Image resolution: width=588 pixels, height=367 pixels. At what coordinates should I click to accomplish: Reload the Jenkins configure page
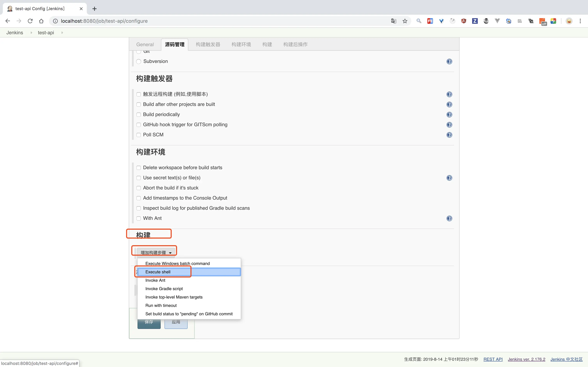click(30, 21)
